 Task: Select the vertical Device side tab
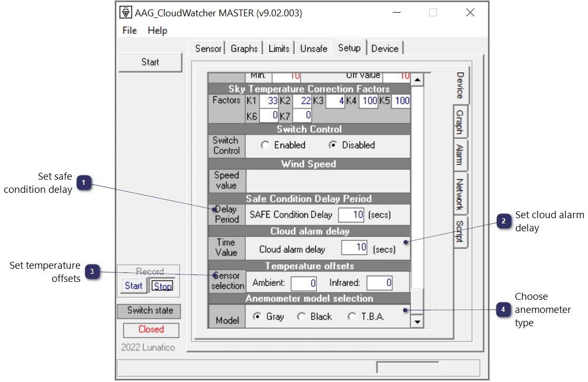pos(461,85)
